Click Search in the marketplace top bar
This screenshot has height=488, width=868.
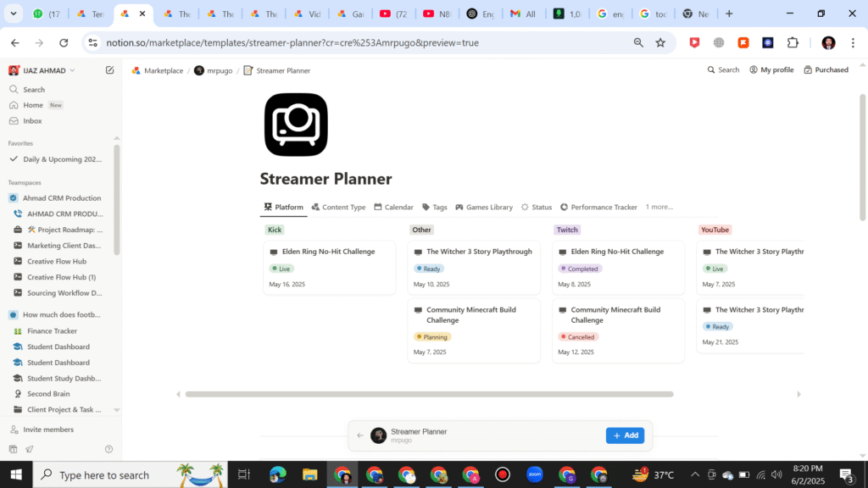click(723, 69)
